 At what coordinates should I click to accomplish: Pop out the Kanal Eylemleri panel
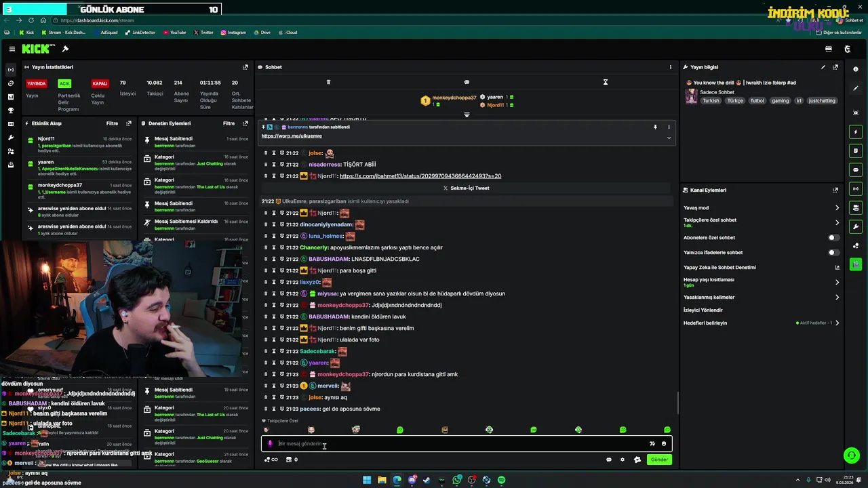pos(835,190)
